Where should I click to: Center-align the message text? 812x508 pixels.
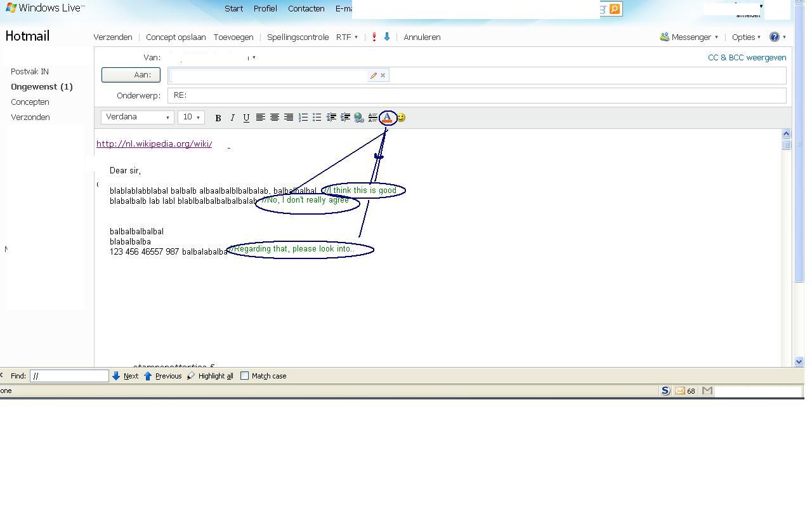tap(275, 117)
